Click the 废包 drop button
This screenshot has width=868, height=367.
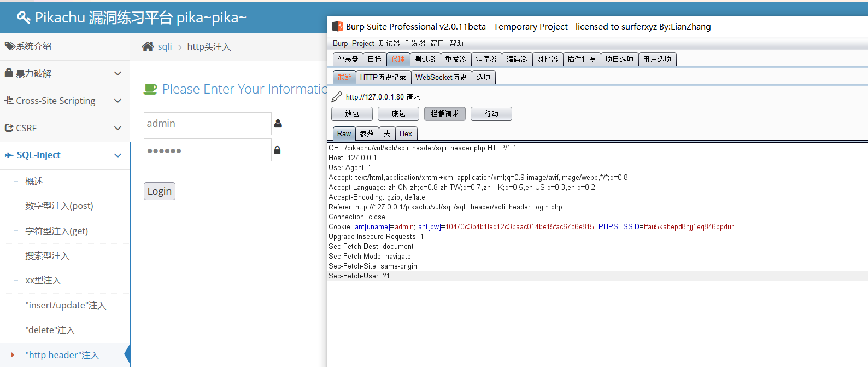(x=398, y=114)
